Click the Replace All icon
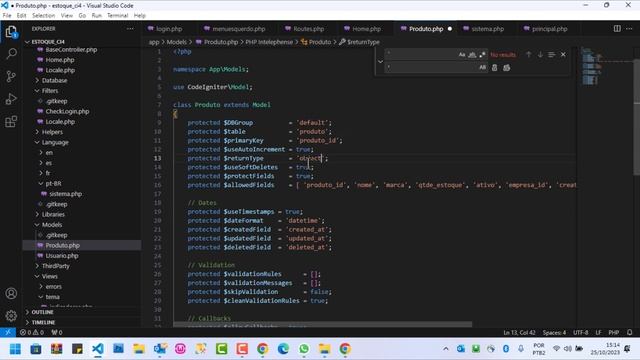This screenshot has width=640, height=360. click(507, 68)
